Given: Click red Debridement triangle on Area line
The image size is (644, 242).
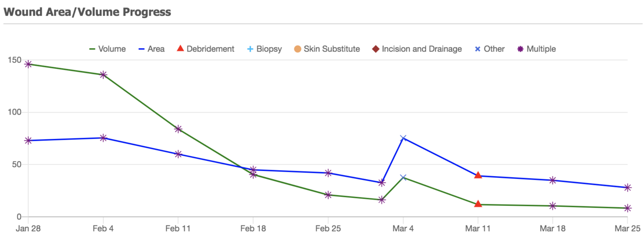Looking at the screenshot, I should [x=478, y=175].
